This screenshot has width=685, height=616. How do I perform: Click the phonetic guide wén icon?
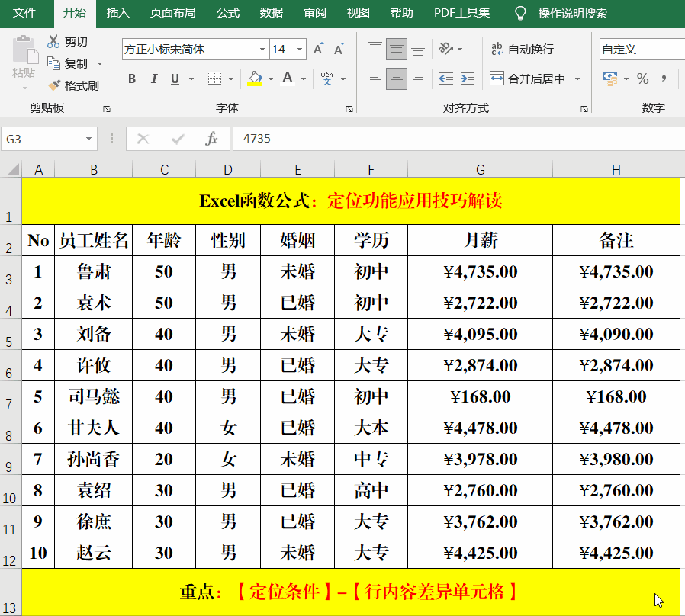click(x=326, y=79)
